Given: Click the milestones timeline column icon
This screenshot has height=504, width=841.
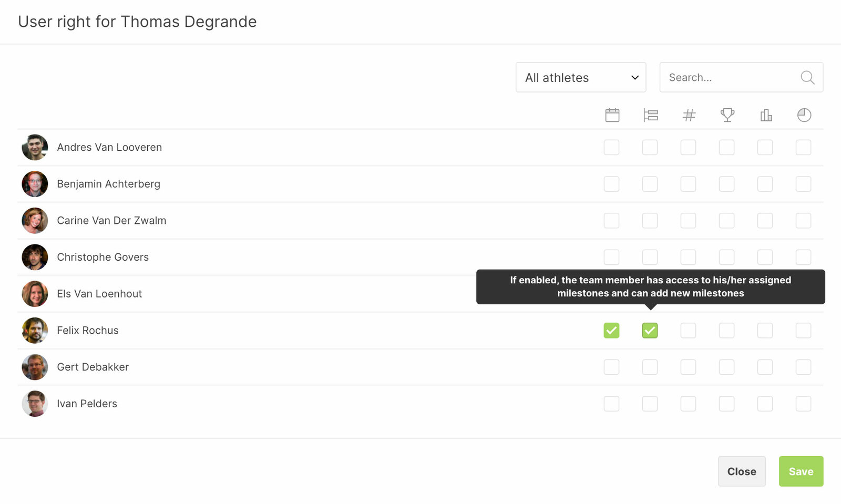Looking at the screenshot, I should coord(650,115).
